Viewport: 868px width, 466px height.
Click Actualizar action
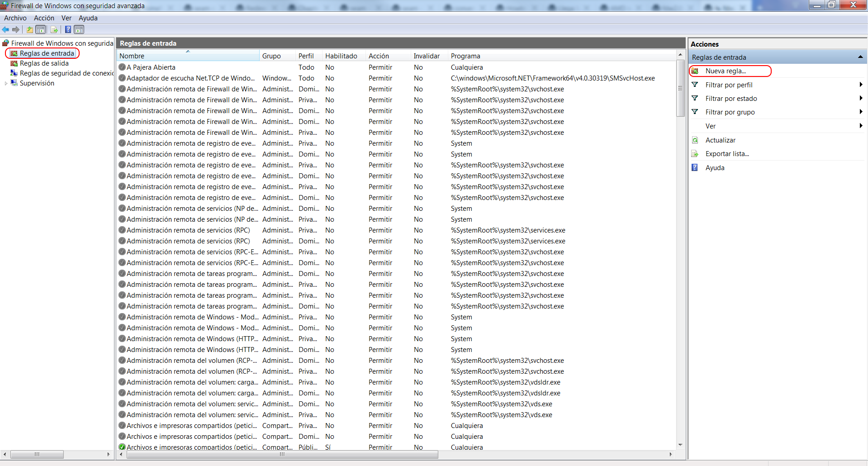[x=720, y=140]
